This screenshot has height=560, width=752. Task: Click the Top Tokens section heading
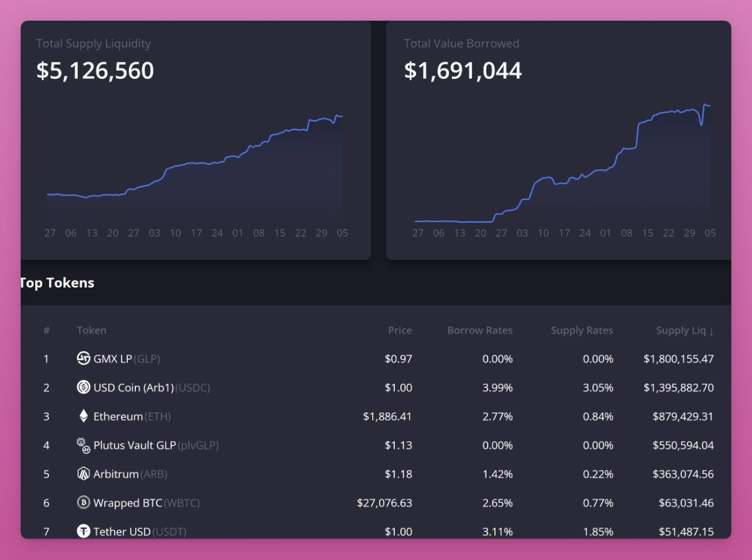56,283
